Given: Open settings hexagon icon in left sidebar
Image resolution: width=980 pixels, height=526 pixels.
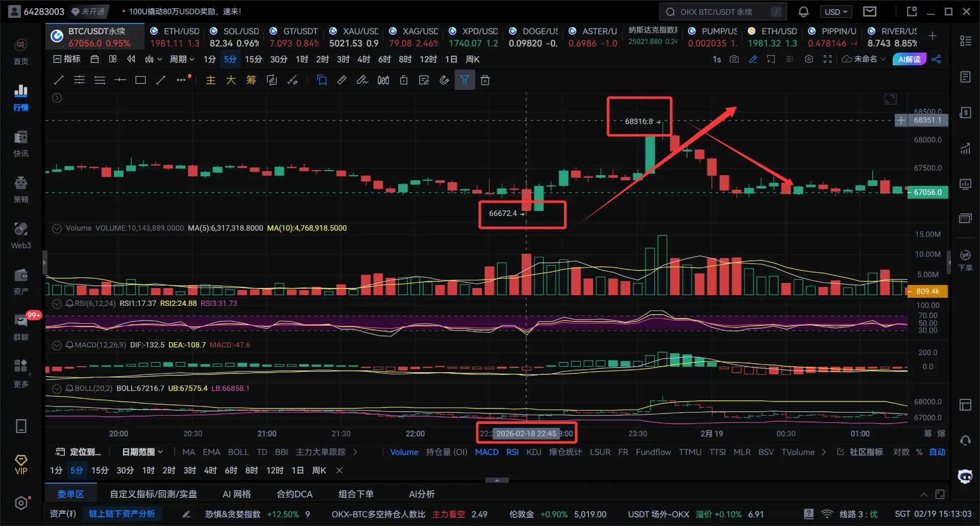Looking at the screenshot, I should (21, 503).
